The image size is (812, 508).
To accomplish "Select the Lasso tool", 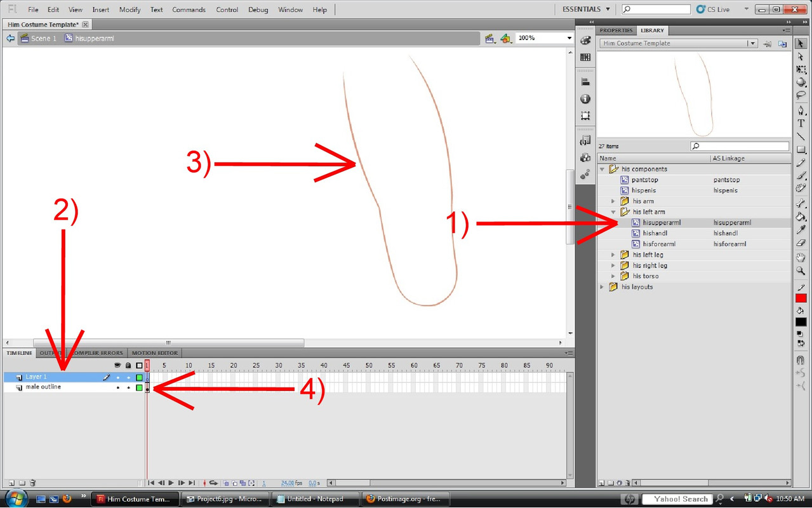I will 801,96.
